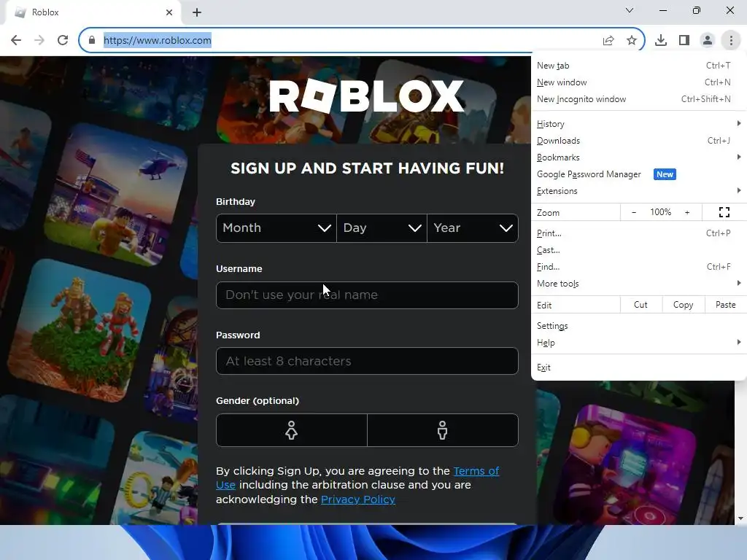Image resolution: width=747 pixels, height=560 pixels.
Task: Click the Password input field
Action: 367,361
